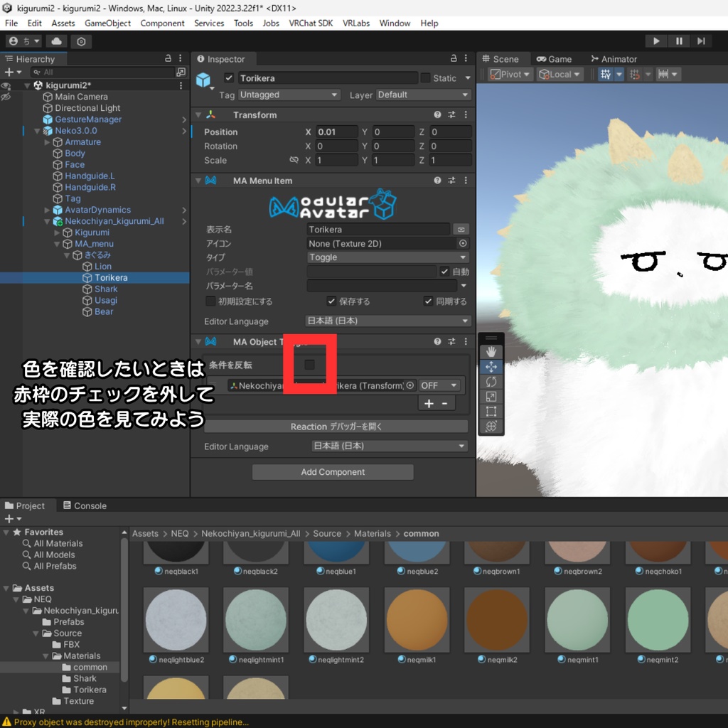The width and height of the screenshot is (728, 728).
Task: Click the target object picker circle
Action: point(410,385)
